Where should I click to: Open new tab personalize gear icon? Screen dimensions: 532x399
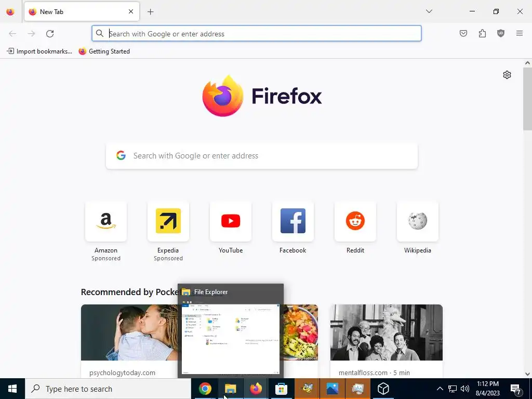click(507, 75)
